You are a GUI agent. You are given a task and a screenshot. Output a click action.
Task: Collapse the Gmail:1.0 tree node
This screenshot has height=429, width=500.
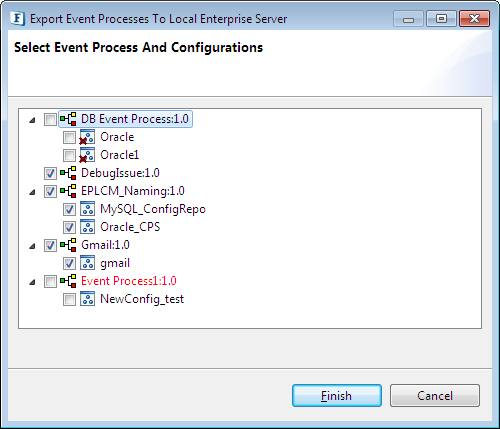point(32,246)
